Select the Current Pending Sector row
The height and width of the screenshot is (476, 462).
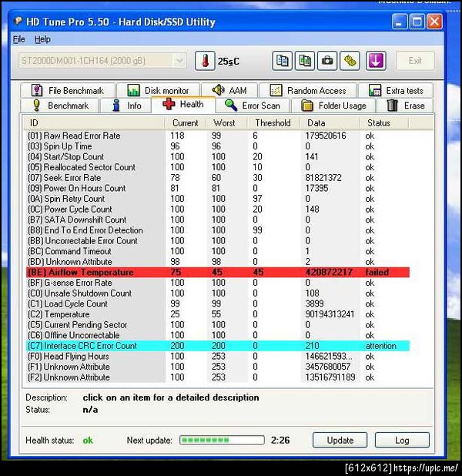(218, 325)
